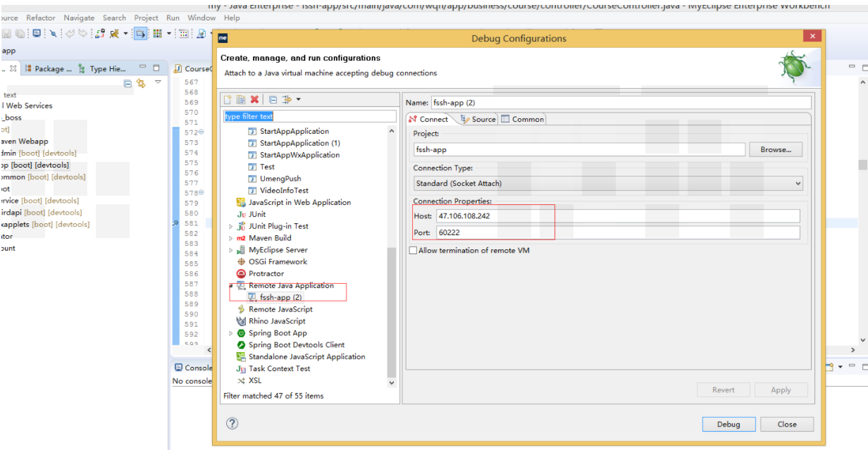Viewport: 868px width, 450px height.
Task: Click the Revert button
Action: pos(724,389)
